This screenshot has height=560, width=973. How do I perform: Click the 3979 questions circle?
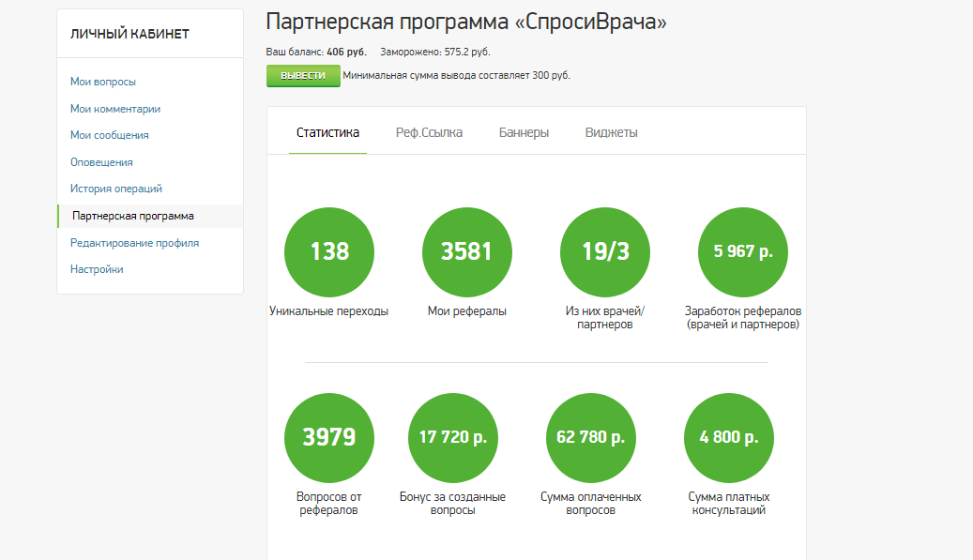click(329, 438)
